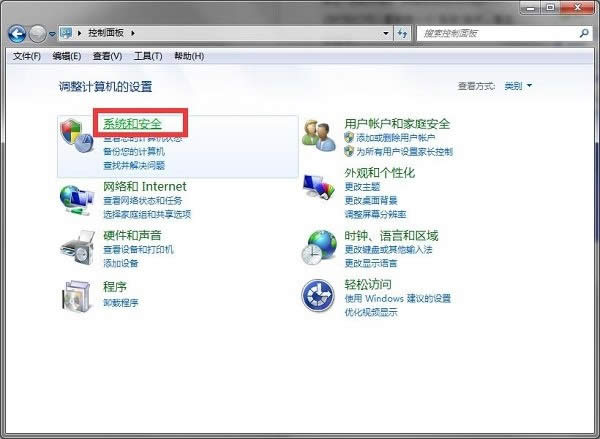This screenshot has width=600, height=439.
Task: Click the 卸载程序 link
Action: (121, 302)
